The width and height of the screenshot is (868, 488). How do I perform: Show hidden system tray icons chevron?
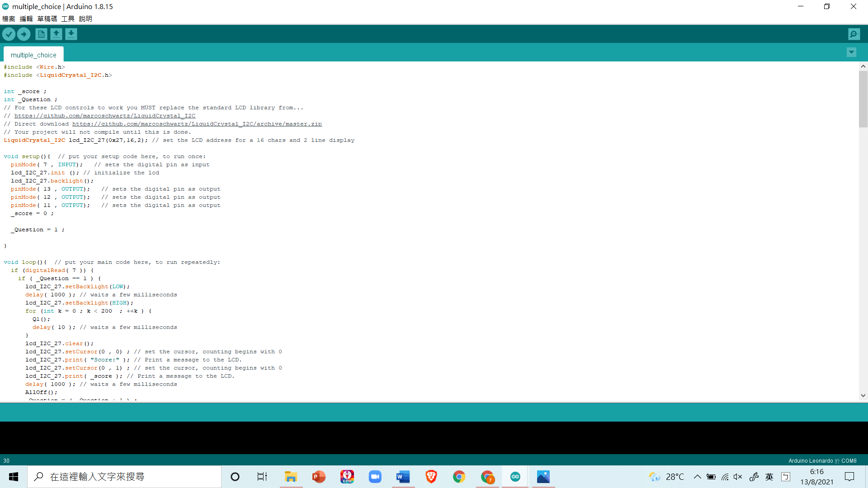(697, 477)
